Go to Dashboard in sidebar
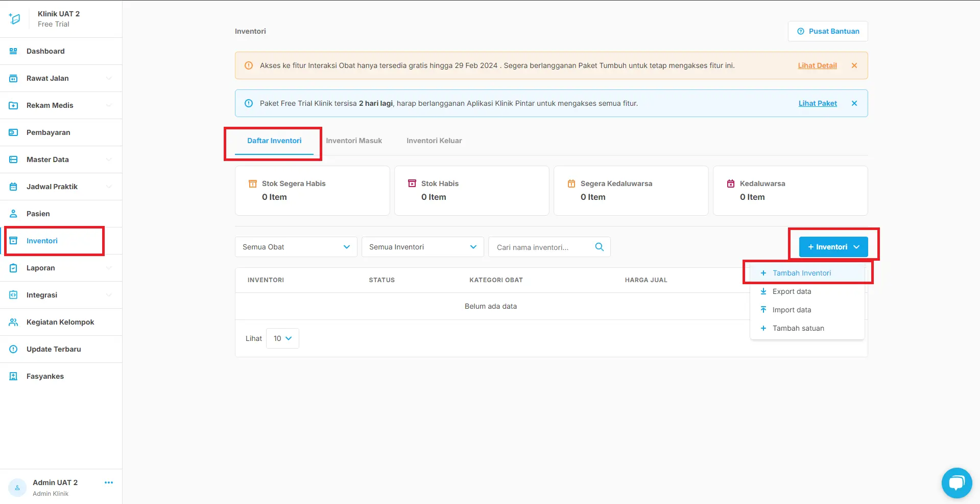This screenshot has height=504, width=980. pyautogui.click(x=61, y=51)
